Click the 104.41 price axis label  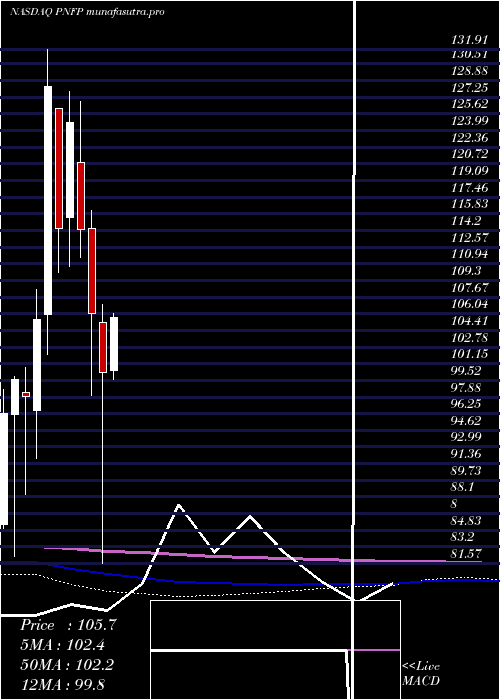pyautogui.click(x=469, y=321)
